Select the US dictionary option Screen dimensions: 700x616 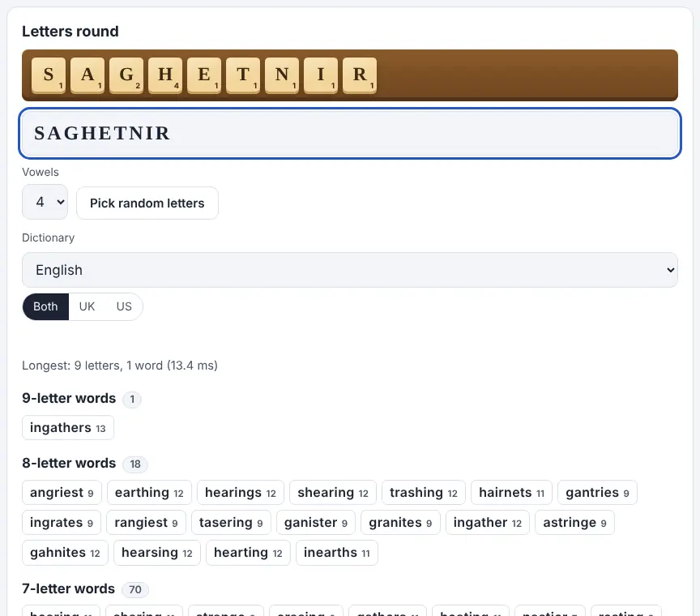[x=124, y=306]
